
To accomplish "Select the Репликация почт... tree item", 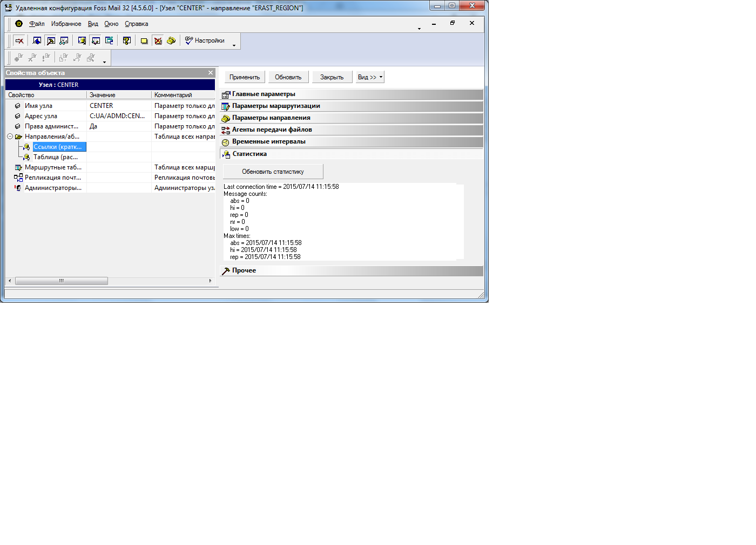I will [x=53, y=178].
